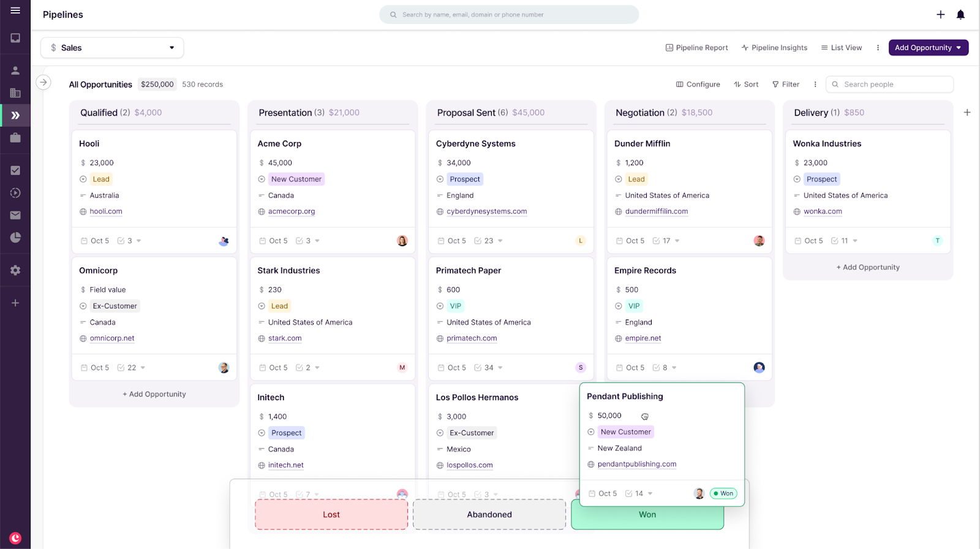
Task: Open the email envelope icon in sidebar
Action: click(15, 215)
